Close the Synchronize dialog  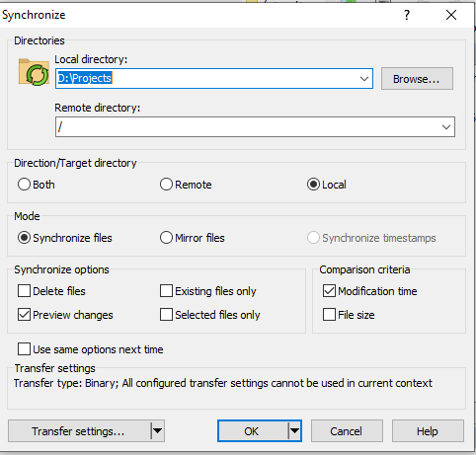451,15
